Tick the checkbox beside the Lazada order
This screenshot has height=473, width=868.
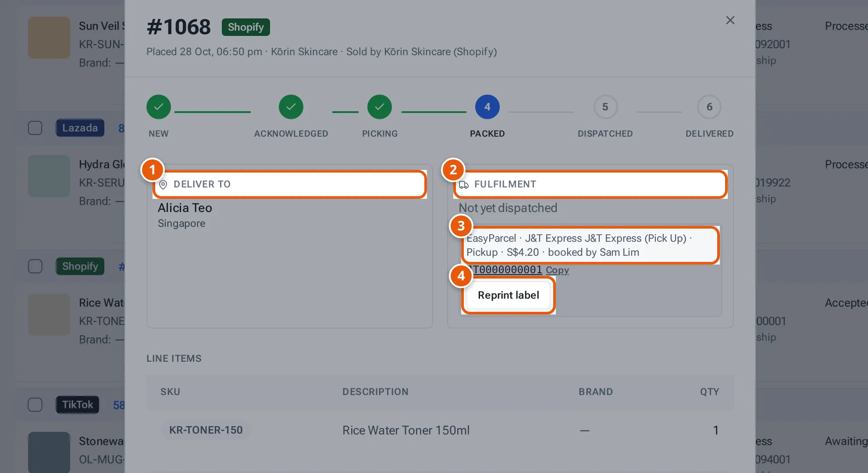[x=35, y=128]
